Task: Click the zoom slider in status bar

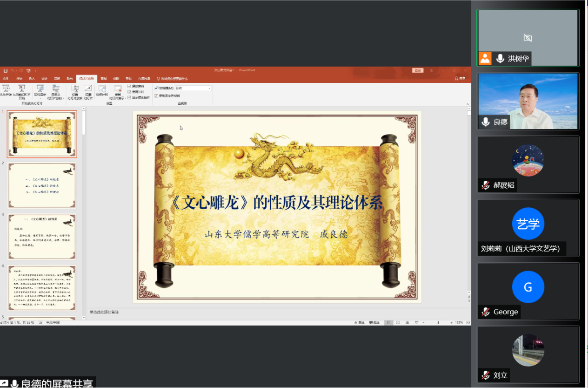Action: pyautogui.click(x=438, y=322)
